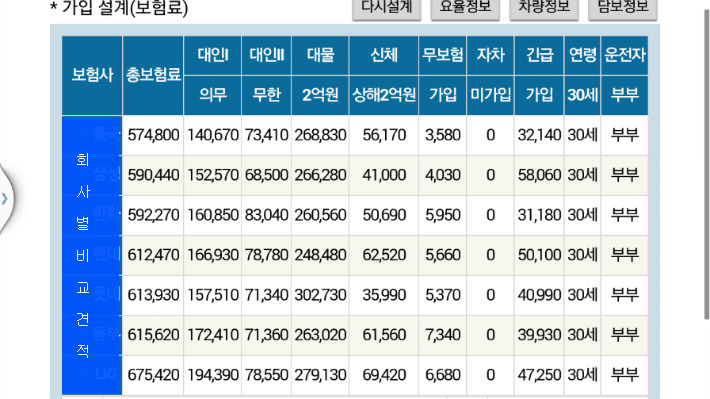Viewport: 710px width, 399px height.
Task: Click the 긴급 header cell
Action: click(x=539, y=55)
